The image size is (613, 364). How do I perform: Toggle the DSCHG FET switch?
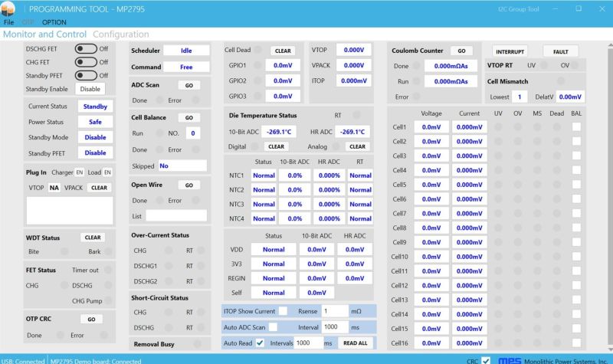86,48
